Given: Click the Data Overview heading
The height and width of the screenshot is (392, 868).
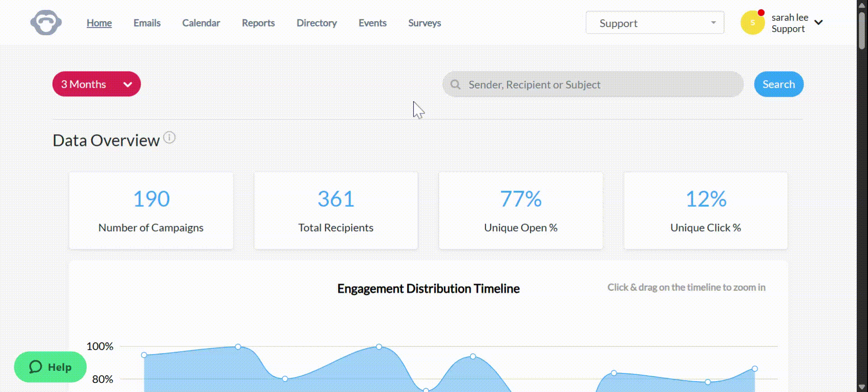Looking at the screenshot, I should [106, 140].
